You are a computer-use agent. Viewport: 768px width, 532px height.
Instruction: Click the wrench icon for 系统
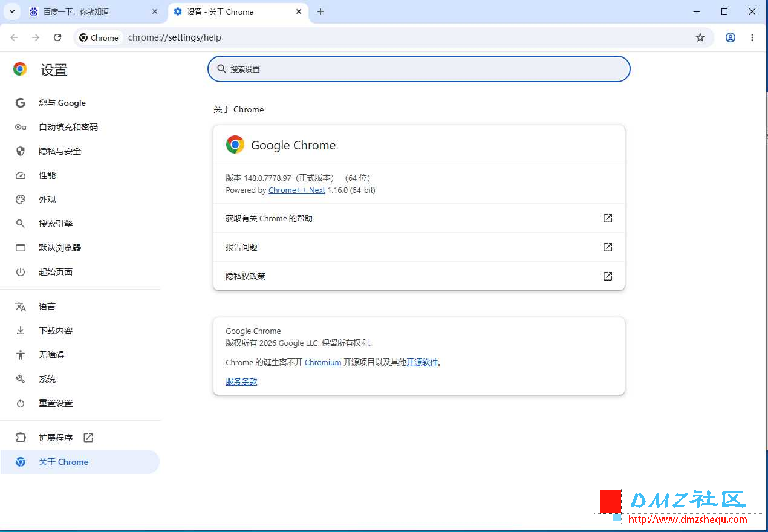click(x=21, y=379)
